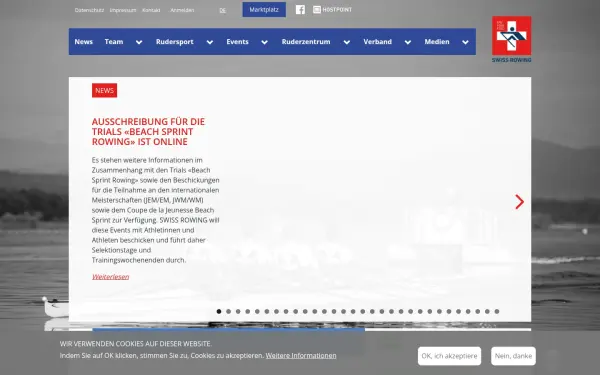Open the Facebook page icon

point(300,10)
